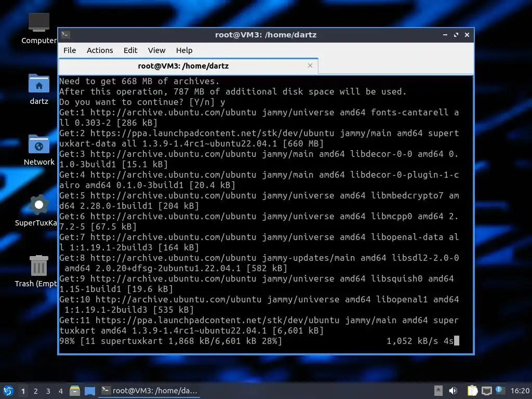The width and height of the screenshot is (532, 399).
Task: Select the Computer desktop icon
Action: [x=39, y=29]
